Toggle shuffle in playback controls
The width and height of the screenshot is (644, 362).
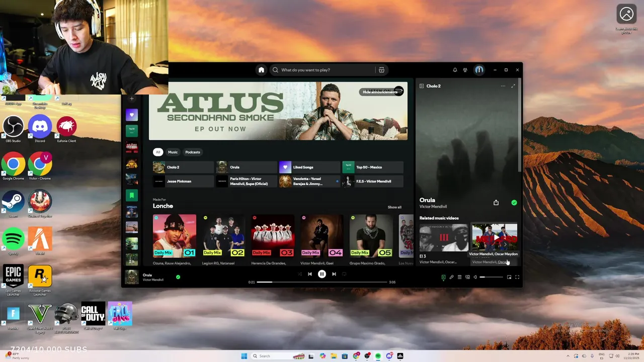point(300,274)
